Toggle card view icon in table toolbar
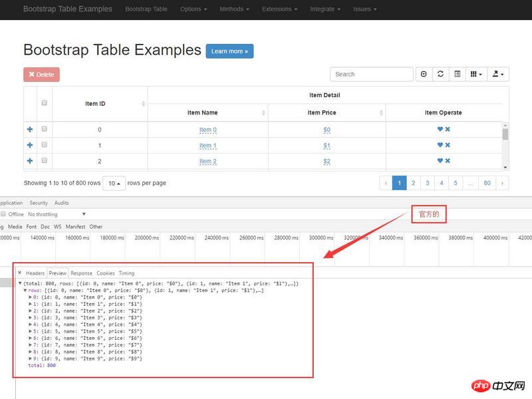 (458, 74)
